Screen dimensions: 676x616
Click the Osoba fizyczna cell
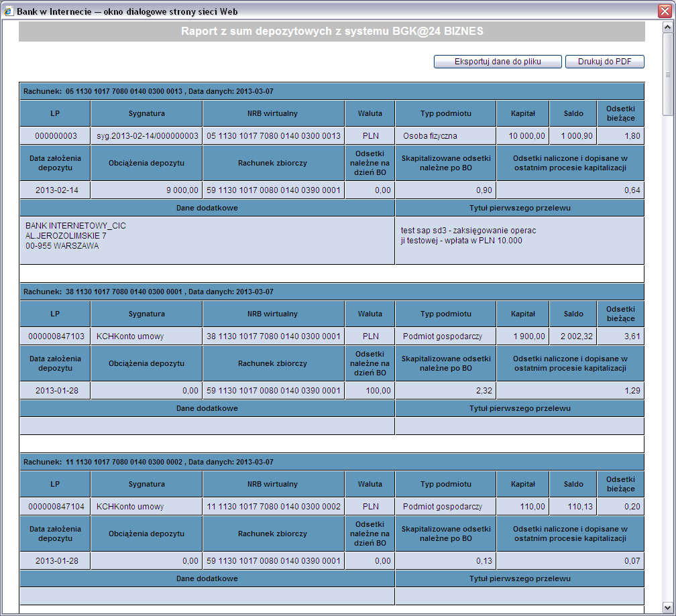(x=446, y=136)
